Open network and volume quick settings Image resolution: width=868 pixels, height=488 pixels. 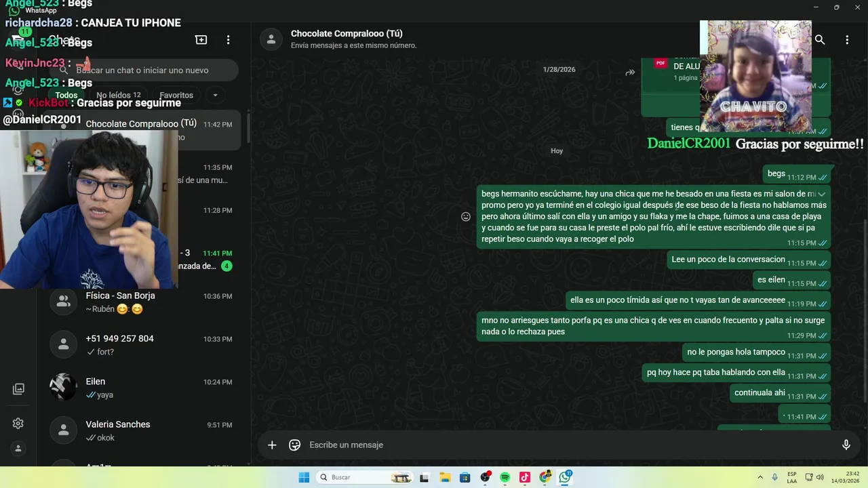tap(814, 477)
